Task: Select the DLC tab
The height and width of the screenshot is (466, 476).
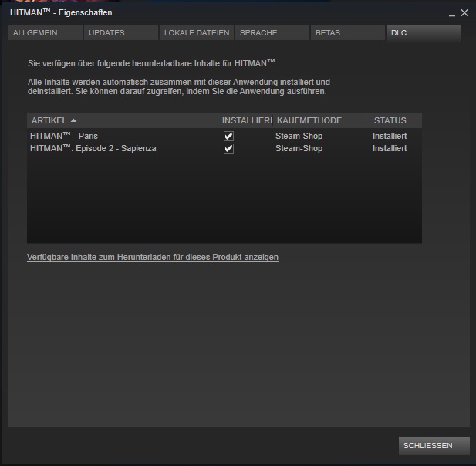Action: coord(424,32)
